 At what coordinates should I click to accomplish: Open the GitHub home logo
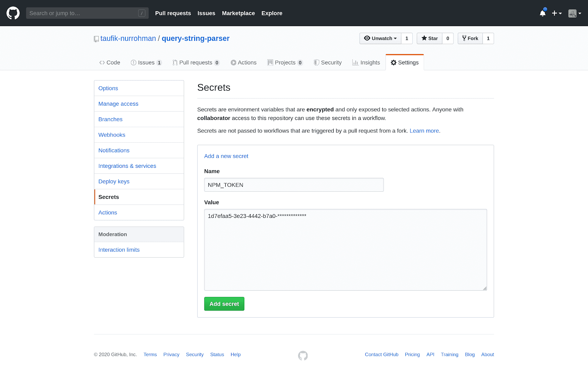click(13, 13)
